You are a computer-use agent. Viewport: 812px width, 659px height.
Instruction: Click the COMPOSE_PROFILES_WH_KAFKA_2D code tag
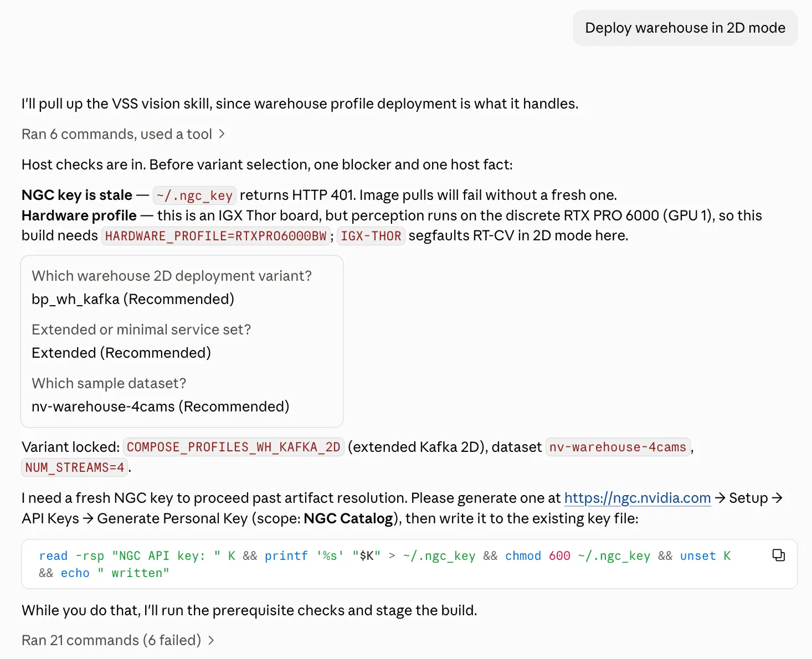coord(234,447)
